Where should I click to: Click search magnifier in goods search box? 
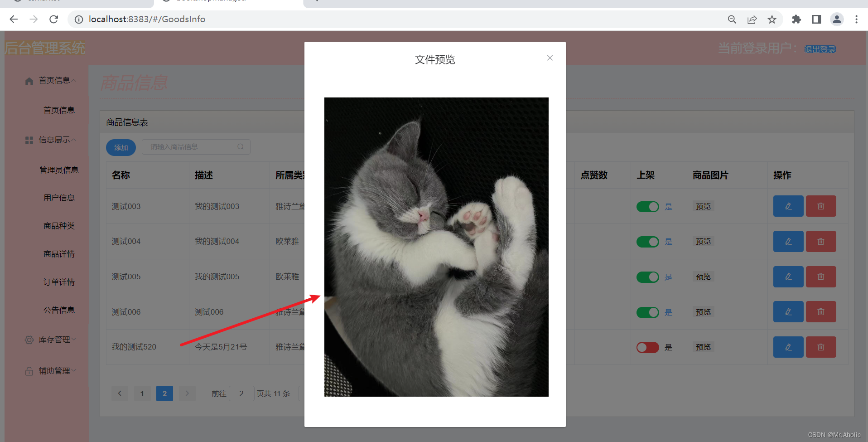point(241,146)
